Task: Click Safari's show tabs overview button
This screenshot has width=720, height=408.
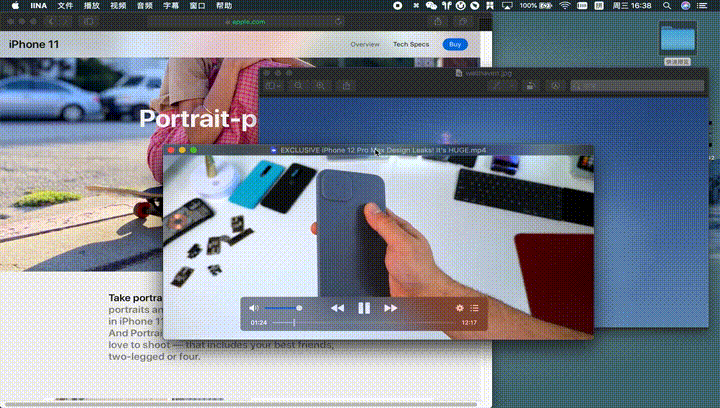Action: click(463, 22)
